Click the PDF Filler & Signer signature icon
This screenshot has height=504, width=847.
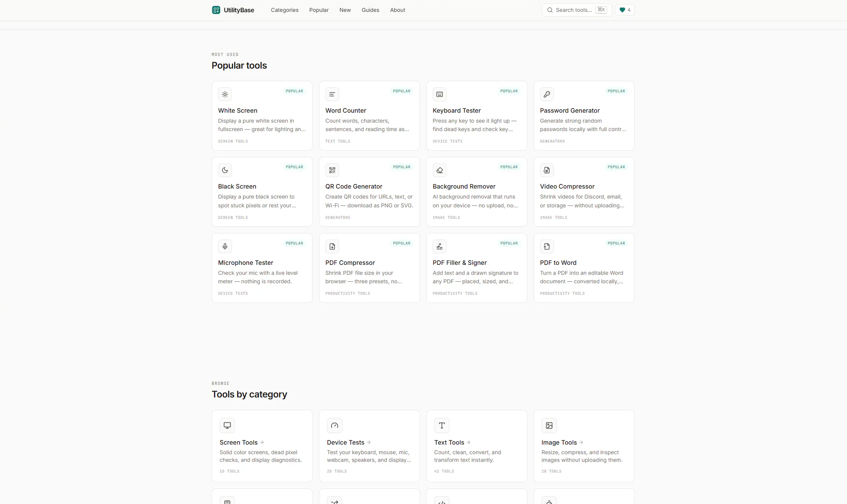[x=440, y=246]
